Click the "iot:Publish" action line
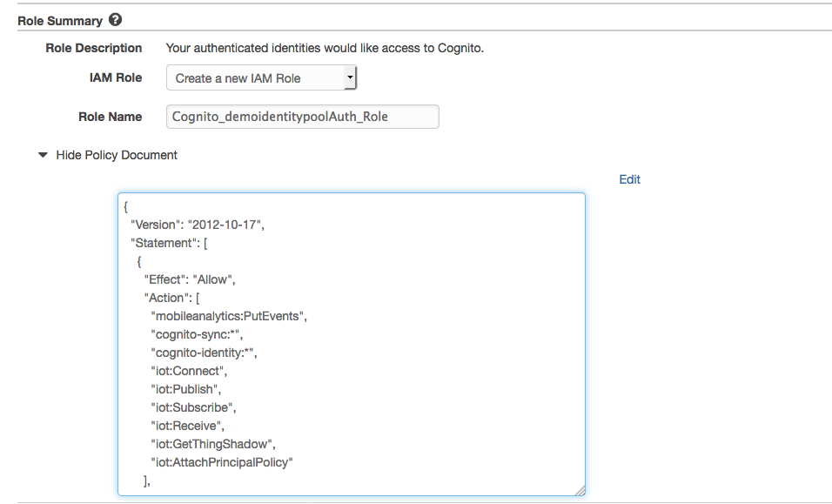Image resolution: width=832 pixels, height=504 pixels. (185, 389)
